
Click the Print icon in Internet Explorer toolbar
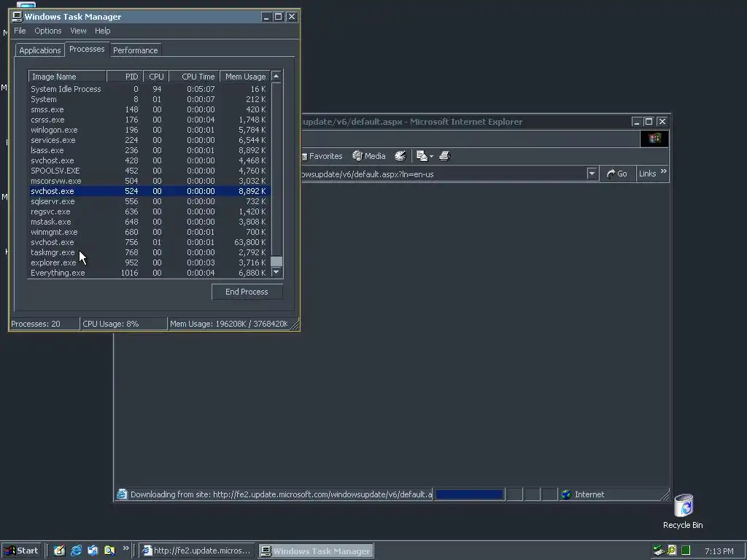click(445, 156)
